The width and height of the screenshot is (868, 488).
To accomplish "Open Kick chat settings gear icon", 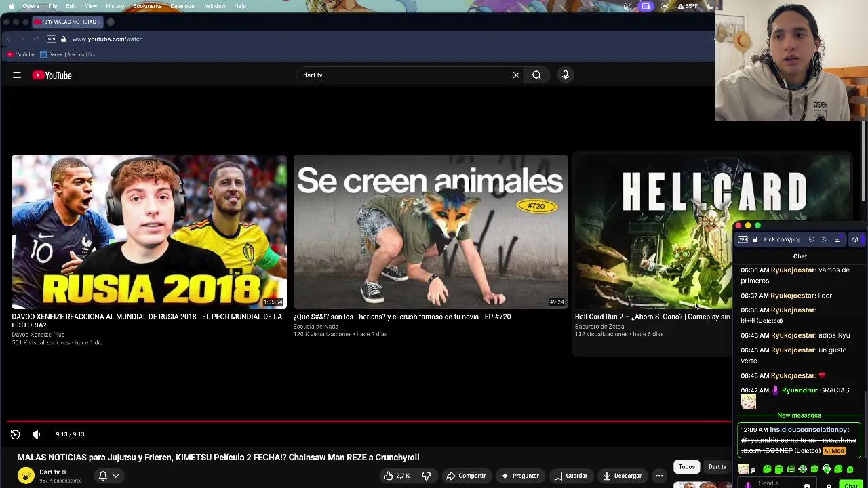I will [829, 485].
